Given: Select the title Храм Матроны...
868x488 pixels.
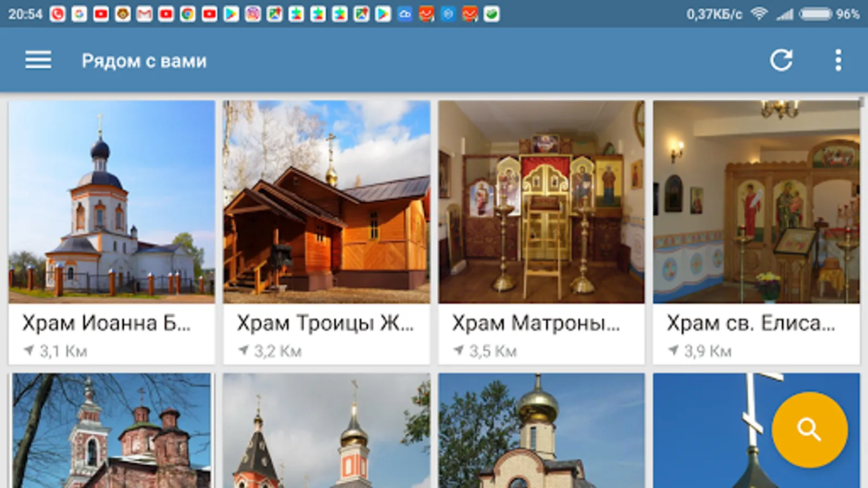Looking at the screenshot, I should (536, 323).
